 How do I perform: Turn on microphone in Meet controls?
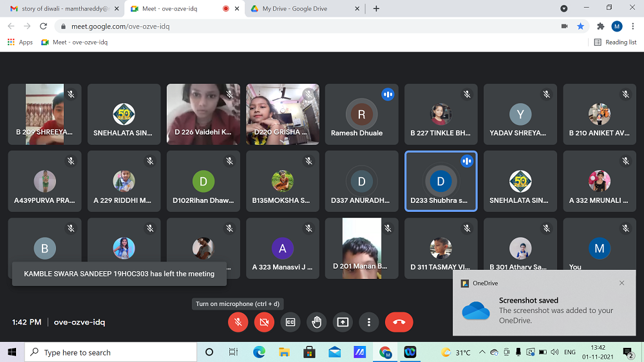[x=238, y=322]
